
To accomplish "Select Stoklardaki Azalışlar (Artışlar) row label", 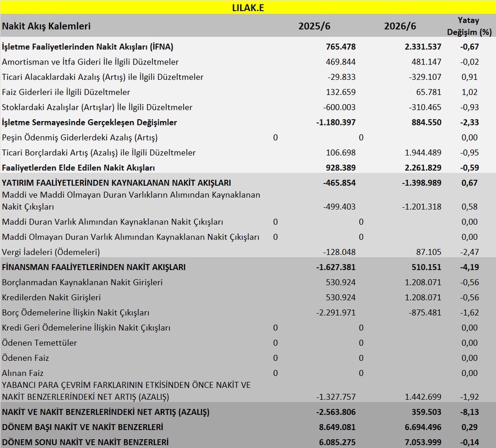I will (97, 107).
